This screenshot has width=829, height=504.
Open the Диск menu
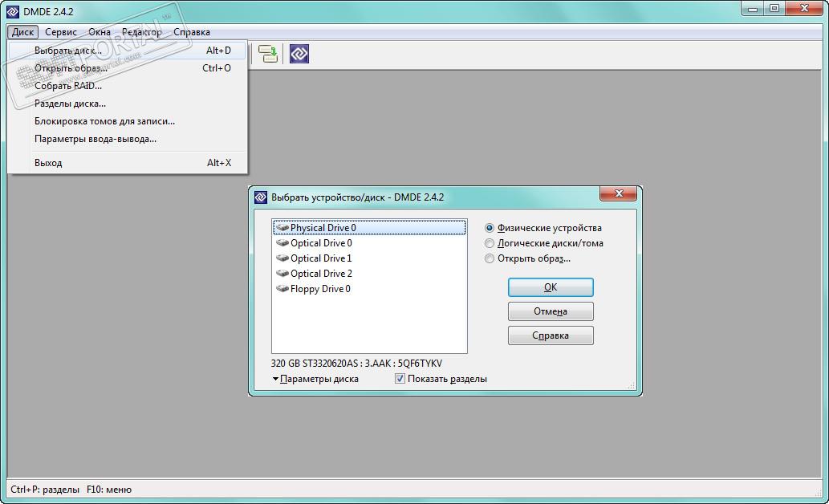tap(22, 32)
